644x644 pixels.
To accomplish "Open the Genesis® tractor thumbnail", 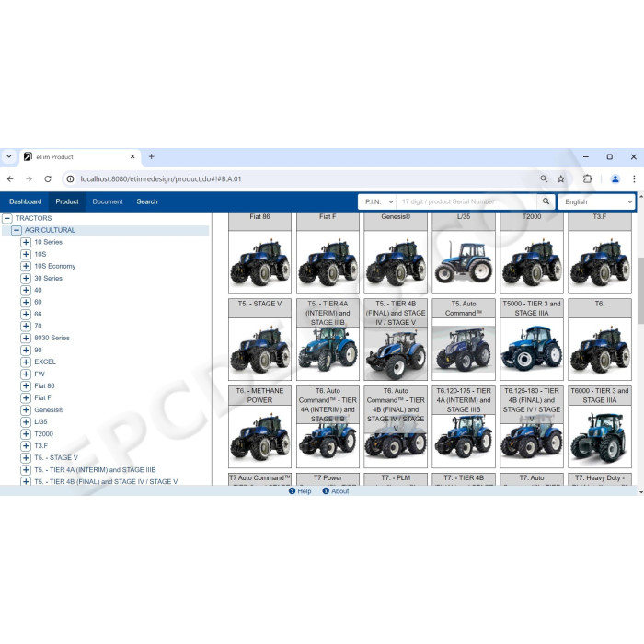I will tap(396, 262).
